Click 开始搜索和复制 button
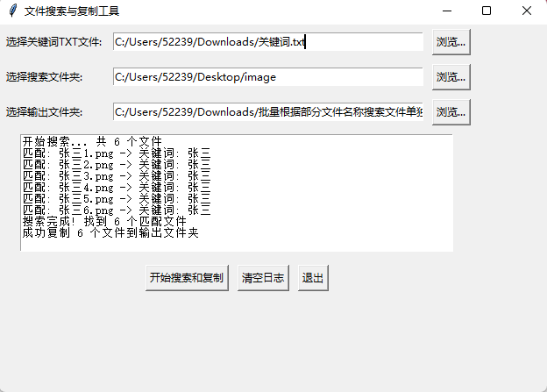Image resolution: width=547 pixels, height=392 pixels. point(187,278)
